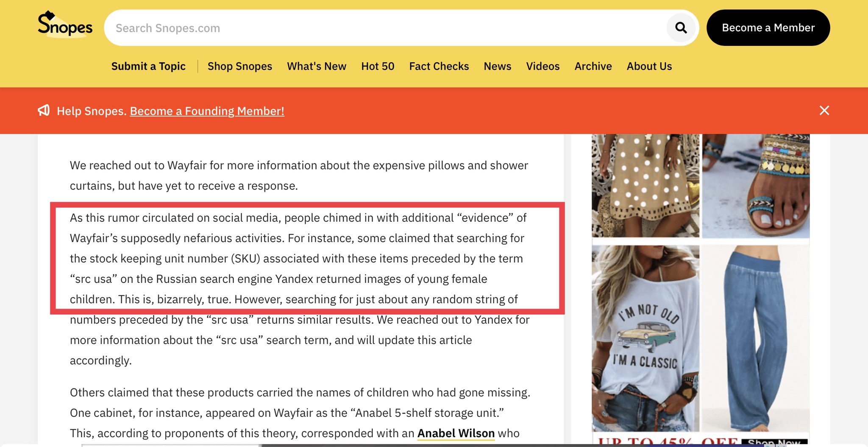868x447 pixels.
Task: Visit the About Us page
Action: (649, 67)
